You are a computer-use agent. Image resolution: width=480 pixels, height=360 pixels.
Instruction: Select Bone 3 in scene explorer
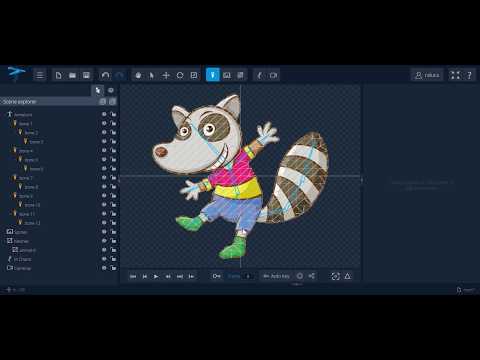pos(36,142)
